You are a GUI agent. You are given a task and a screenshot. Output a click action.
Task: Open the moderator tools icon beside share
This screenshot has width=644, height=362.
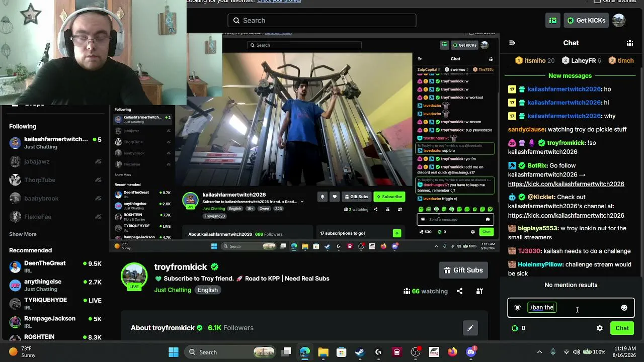click(x=479, y=291)
